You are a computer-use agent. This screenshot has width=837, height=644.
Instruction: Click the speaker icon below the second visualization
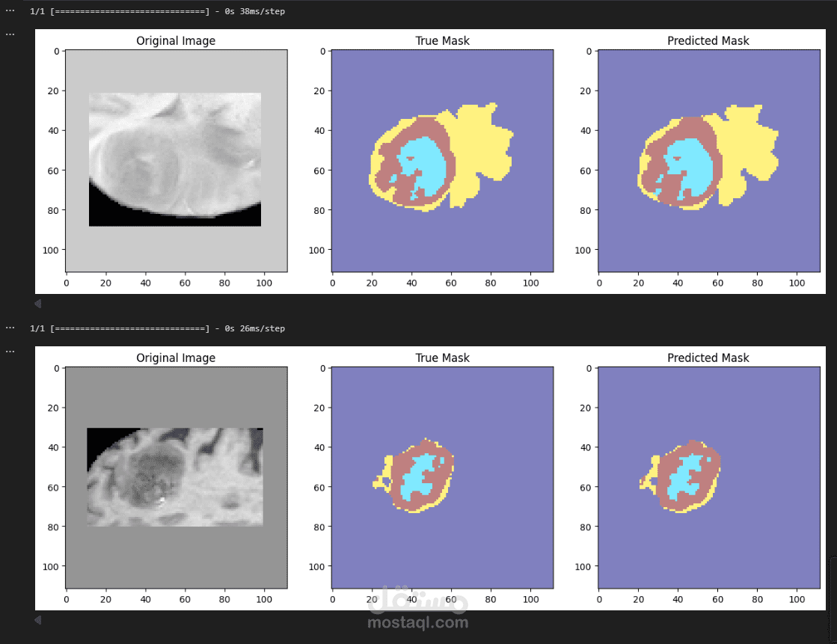click(37, 619)
